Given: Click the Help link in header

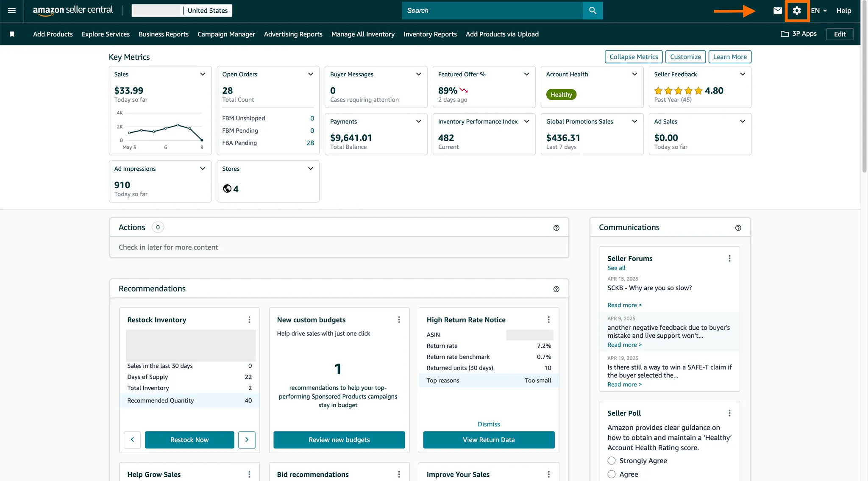Looking at the screenshot, I should 843,11.
